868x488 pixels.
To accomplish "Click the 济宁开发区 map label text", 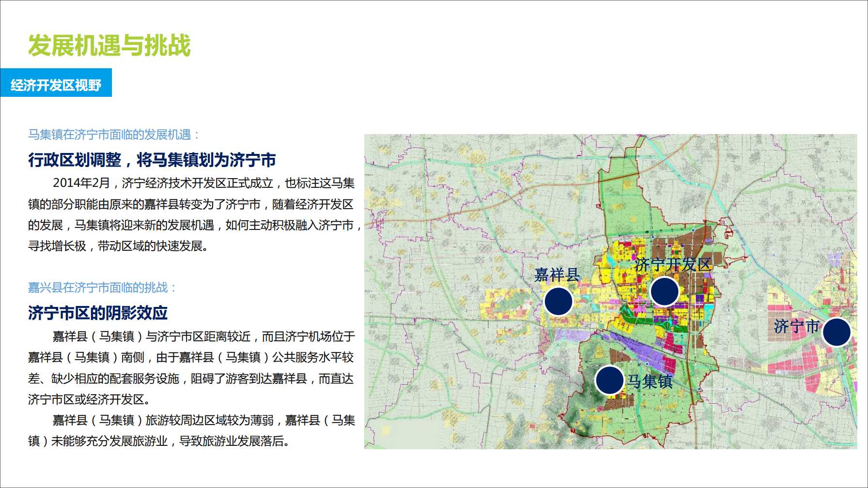I will pos(673,265).
